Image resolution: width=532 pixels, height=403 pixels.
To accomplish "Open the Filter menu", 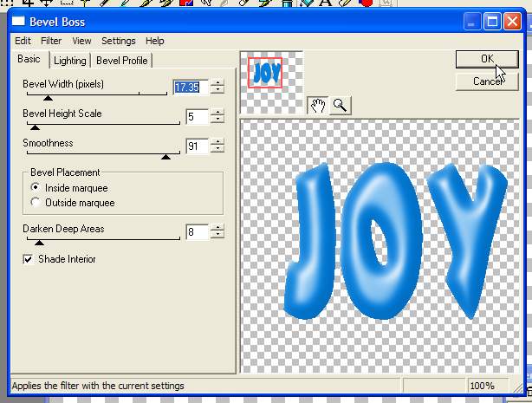I will click(51, 41).
